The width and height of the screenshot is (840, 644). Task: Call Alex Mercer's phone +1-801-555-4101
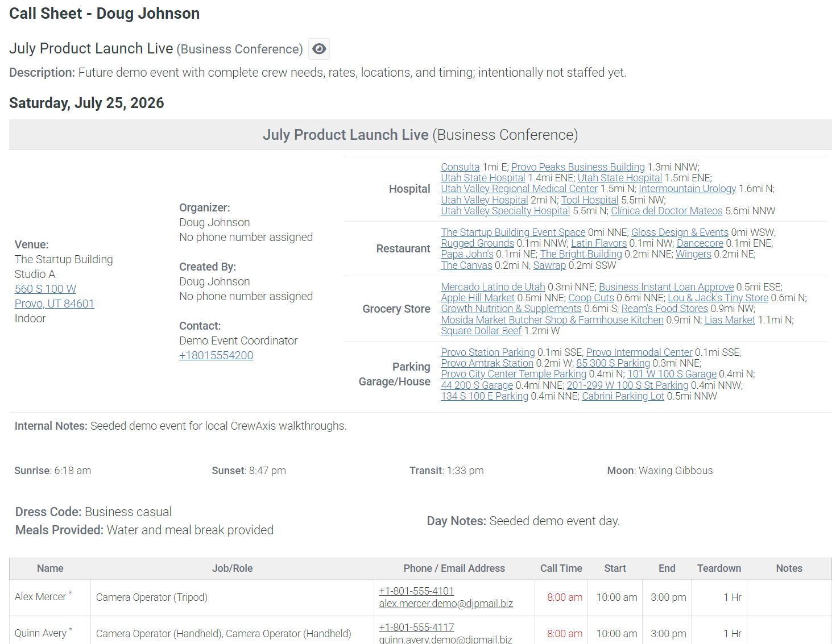[416, 591]
